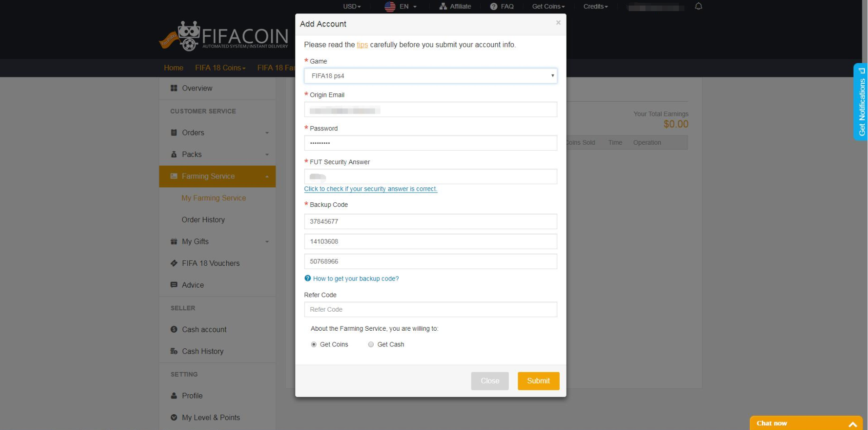Open the USD currency dropdown
The image size is (868, 430).
352,6
